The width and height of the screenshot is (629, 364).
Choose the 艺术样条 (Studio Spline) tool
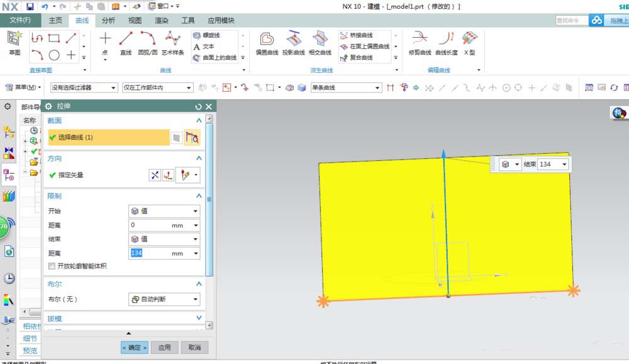coord(172,43)
